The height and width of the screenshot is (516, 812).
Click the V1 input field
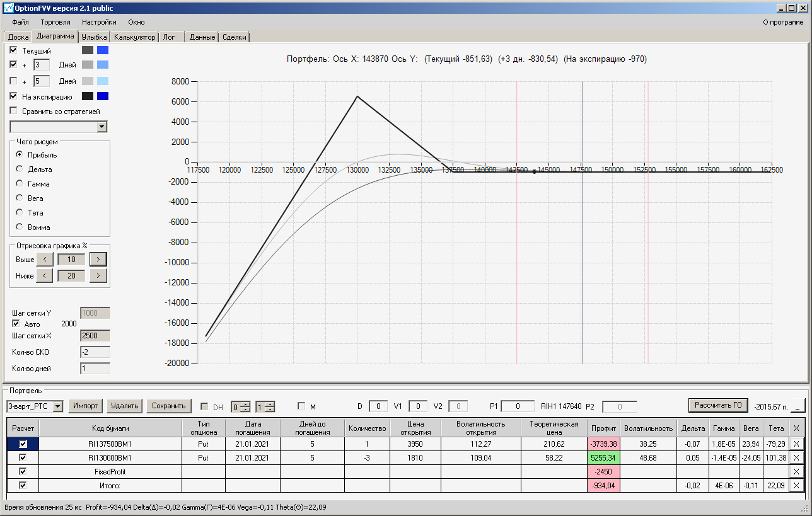point(418,406)
